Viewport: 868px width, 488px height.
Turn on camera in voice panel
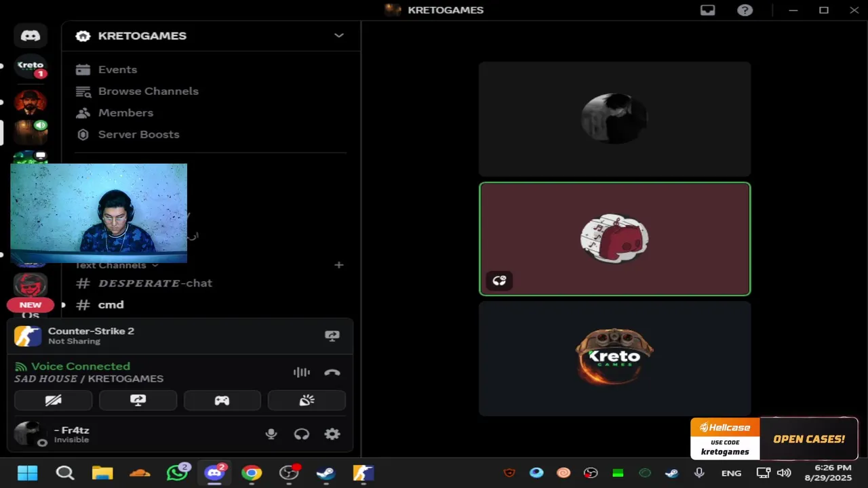[x=53, y=401]
